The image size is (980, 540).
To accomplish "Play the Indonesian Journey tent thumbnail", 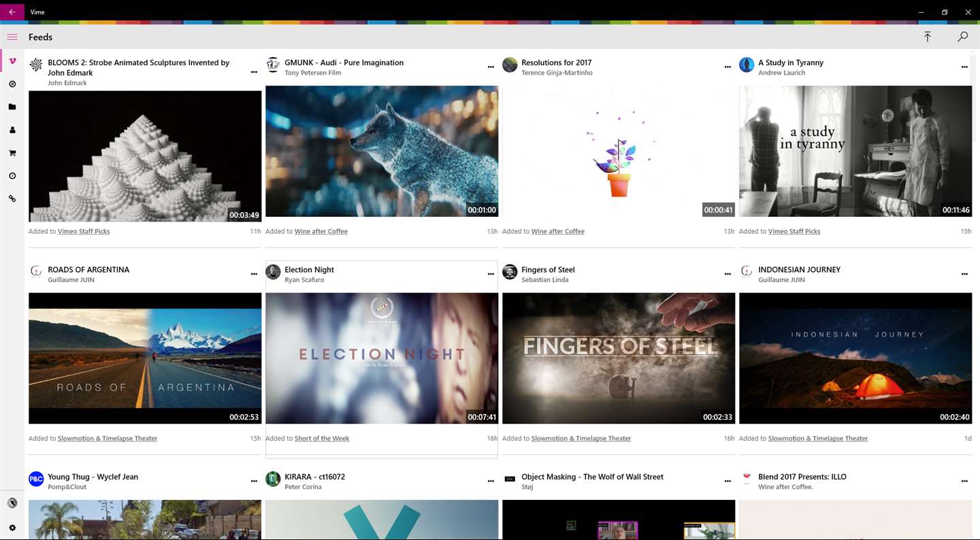I will 855,358.
